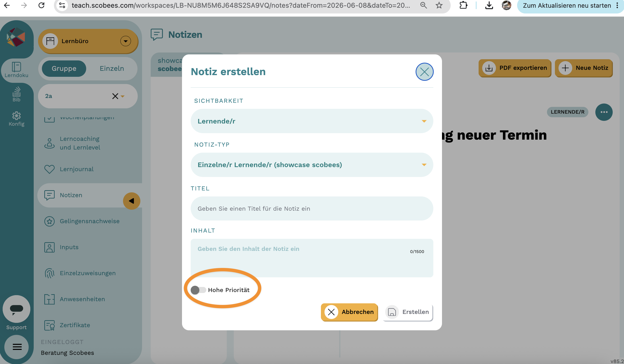Screen dimensions: 624x364
Task: Click the Gelingensnachweise star icon
Action: (x=49, y=221)
